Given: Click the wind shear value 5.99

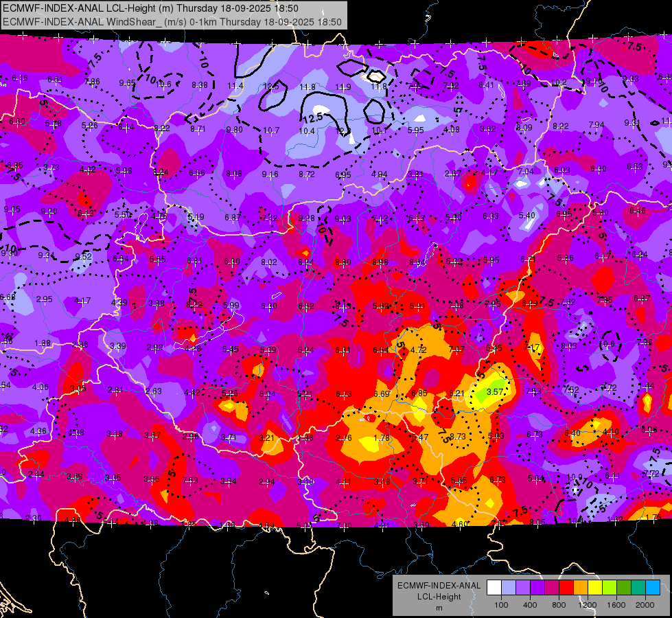Looking at the screenshot, I should coord(231,306).
